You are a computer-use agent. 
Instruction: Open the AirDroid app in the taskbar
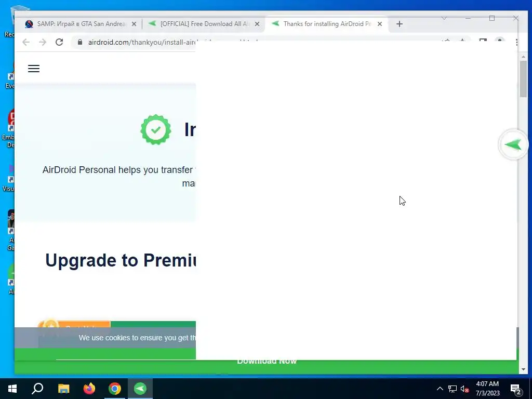click(x=140, y=389)
